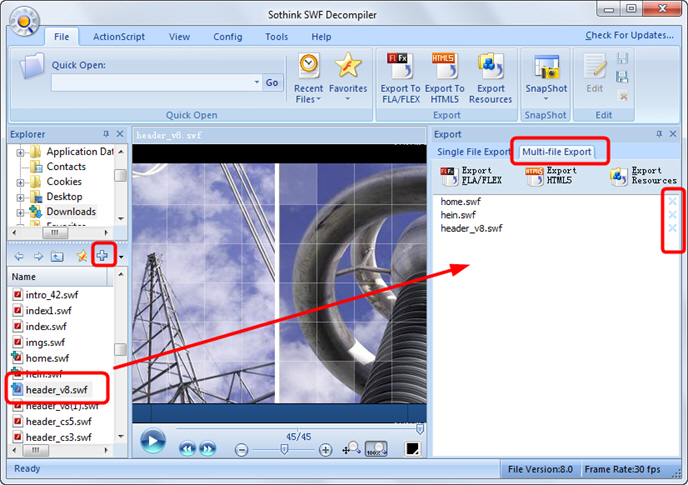
Task: Close the Export panel
Action: (673, 134)
